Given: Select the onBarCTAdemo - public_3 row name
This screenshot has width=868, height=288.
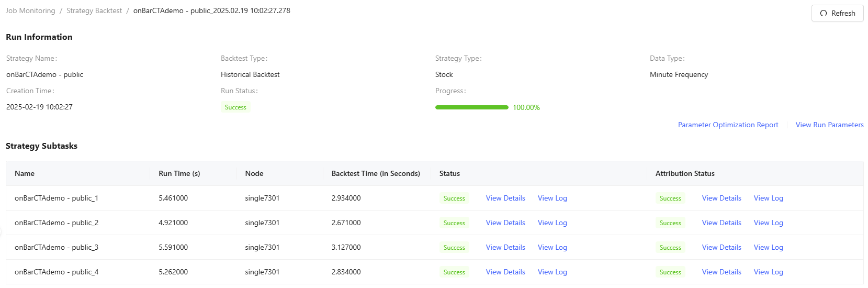Looking at the screenshot, I should [x=57, y=247].
